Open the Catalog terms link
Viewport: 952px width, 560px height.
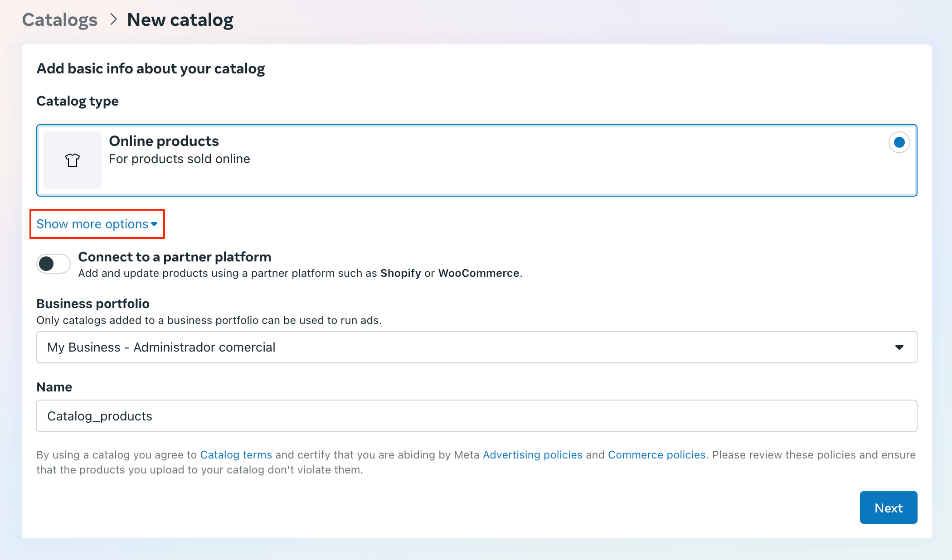pyautogui.click(x=236, y=455)
